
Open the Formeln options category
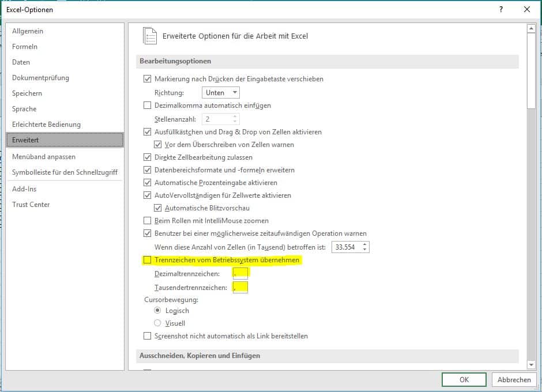tap(25, 47)
